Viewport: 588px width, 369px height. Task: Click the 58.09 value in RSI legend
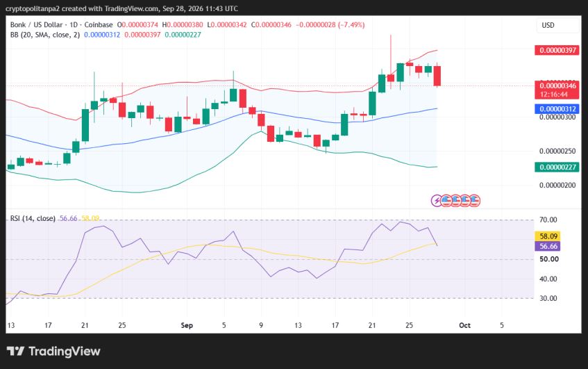[x=90, y=218]
